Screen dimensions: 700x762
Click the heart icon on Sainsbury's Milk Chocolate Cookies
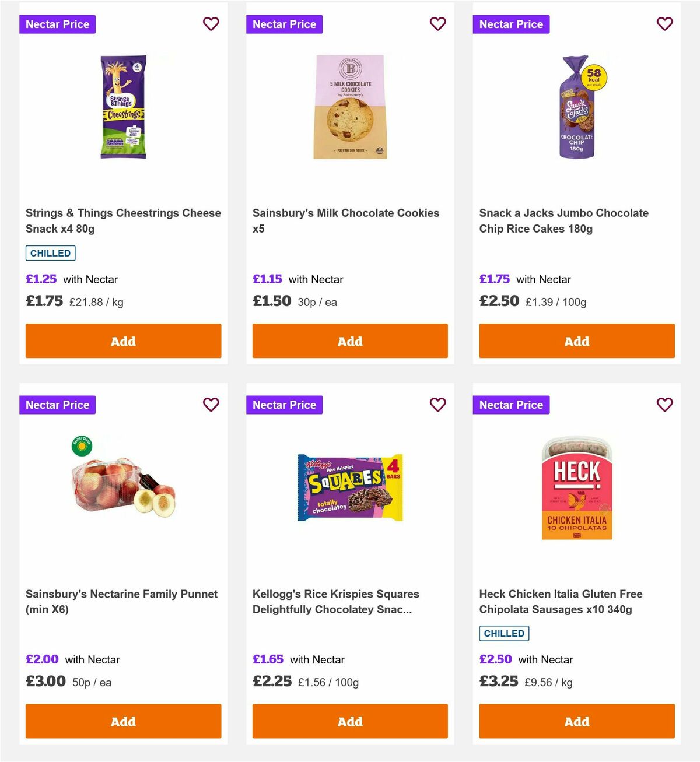click(438, 24)
